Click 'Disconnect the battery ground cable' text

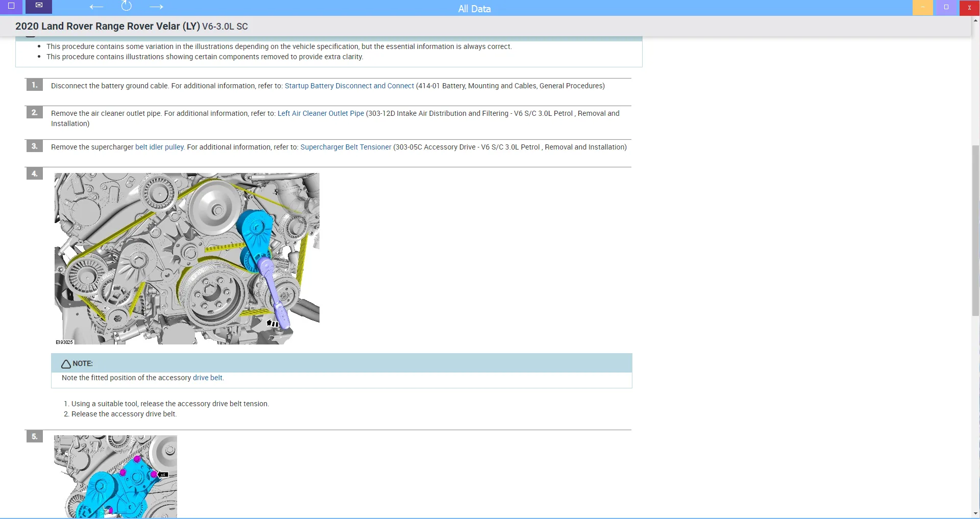click(x=110, y=86)
